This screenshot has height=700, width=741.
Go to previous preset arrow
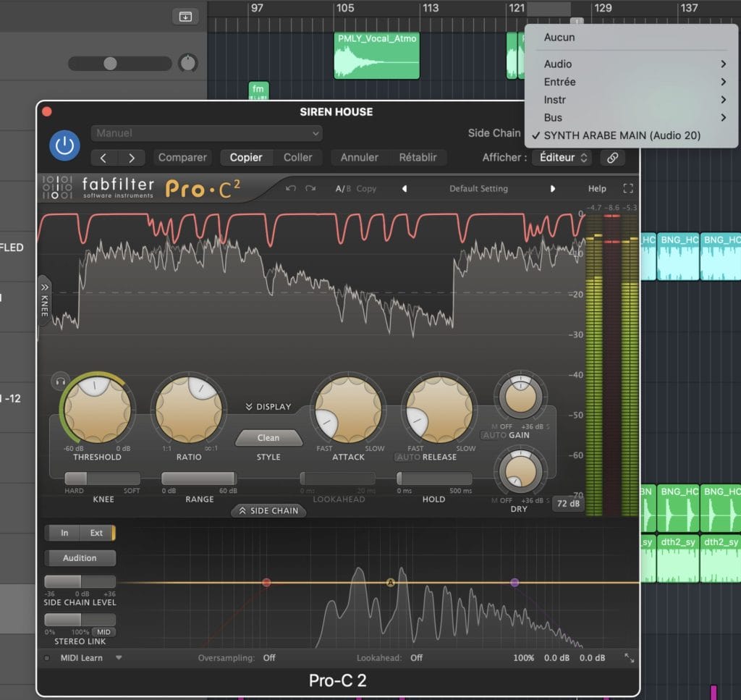coord(405,188)
